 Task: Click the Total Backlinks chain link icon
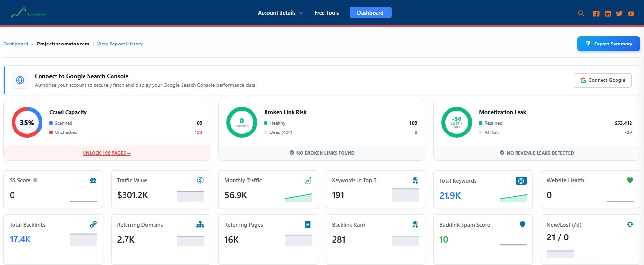coord(93,224)
